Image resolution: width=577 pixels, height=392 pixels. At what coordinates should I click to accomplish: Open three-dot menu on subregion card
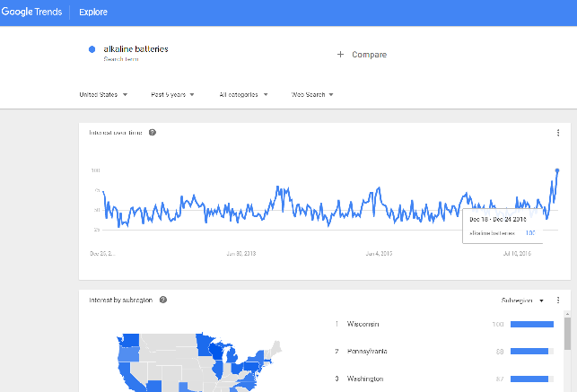coord(557,300)
